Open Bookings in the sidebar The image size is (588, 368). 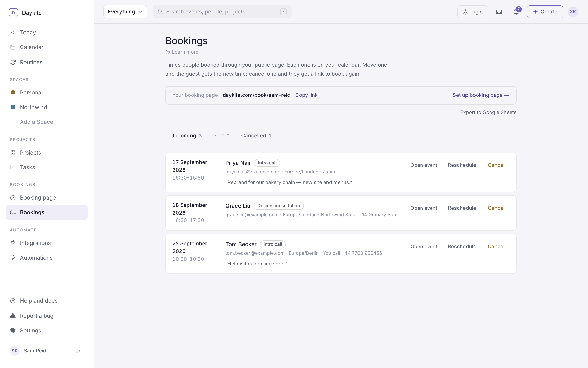47,212
